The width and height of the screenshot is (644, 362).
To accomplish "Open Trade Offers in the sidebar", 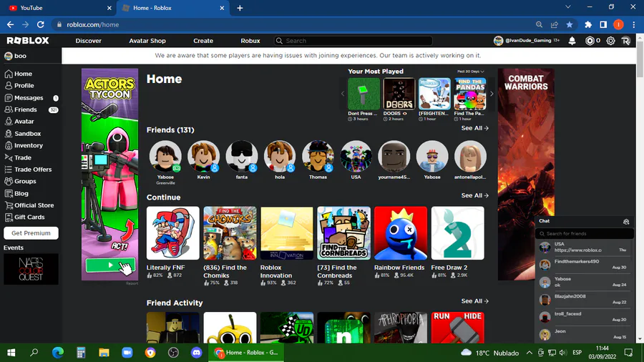I will (28, 170).
